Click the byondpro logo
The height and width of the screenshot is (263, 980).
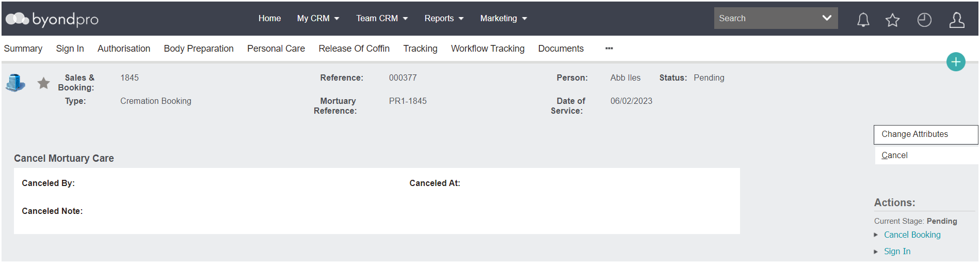(52, 19)
